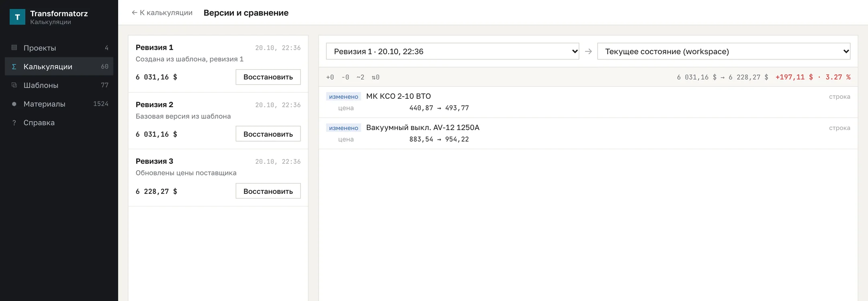Click the Версии и сравнение page heading
This screenshot has height=301, width=868.
pyautogui.click(x=246, y=13)
